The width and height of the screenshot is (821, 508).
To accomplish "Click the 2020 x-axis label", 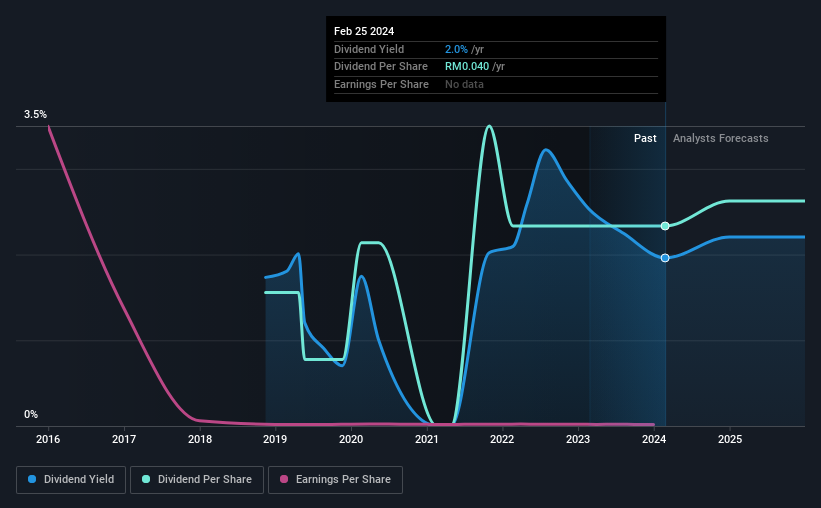I will pos(351,439).
